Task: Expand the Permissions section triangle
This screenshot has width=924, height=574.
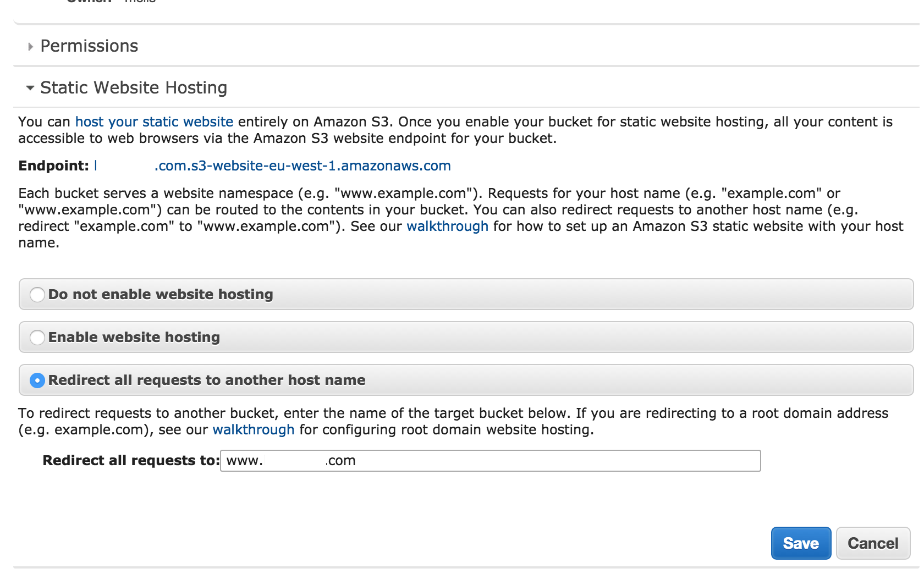Action: click(31, 47)
